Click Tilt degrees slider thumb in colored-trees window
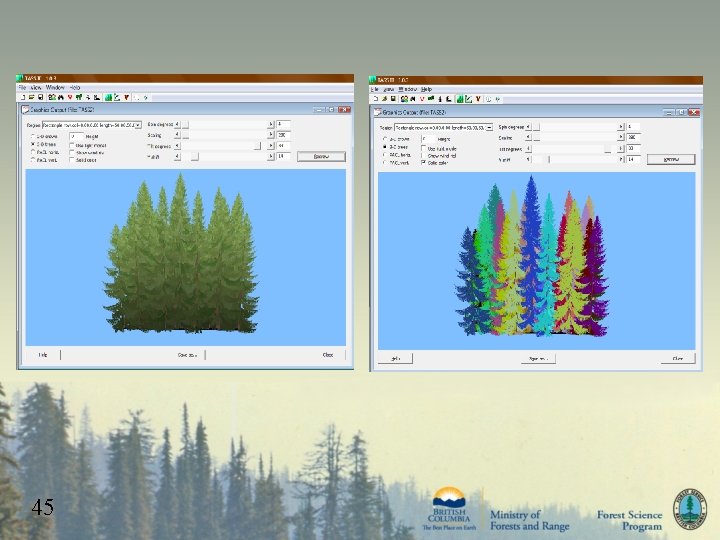The width and height of the screenshot is (720, 540). tap(608, 149)
